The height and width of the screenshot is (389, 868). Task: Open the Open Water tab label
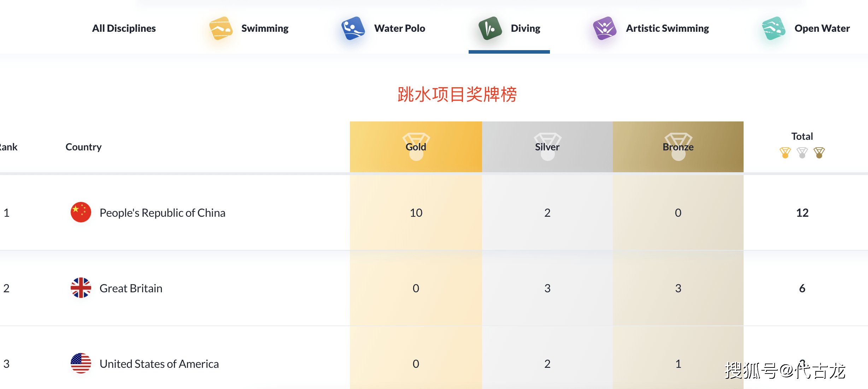tap(822, 28)
